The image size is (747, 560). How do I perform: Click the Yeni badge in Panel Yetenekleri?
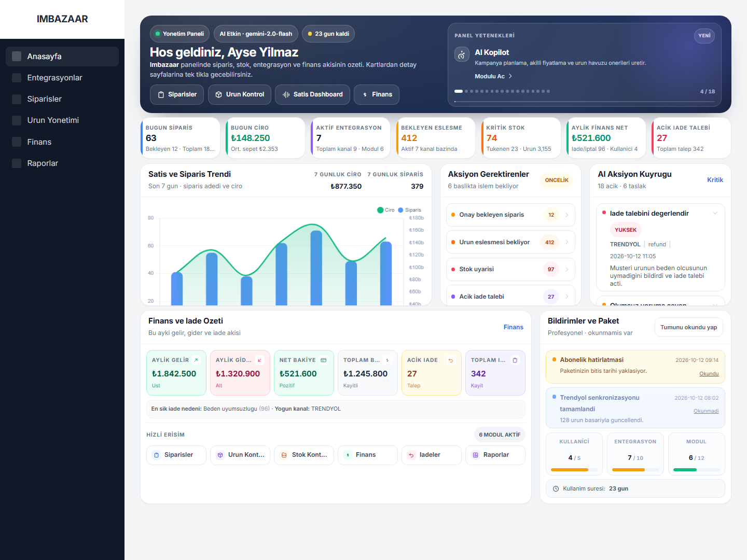click(704, 36)
